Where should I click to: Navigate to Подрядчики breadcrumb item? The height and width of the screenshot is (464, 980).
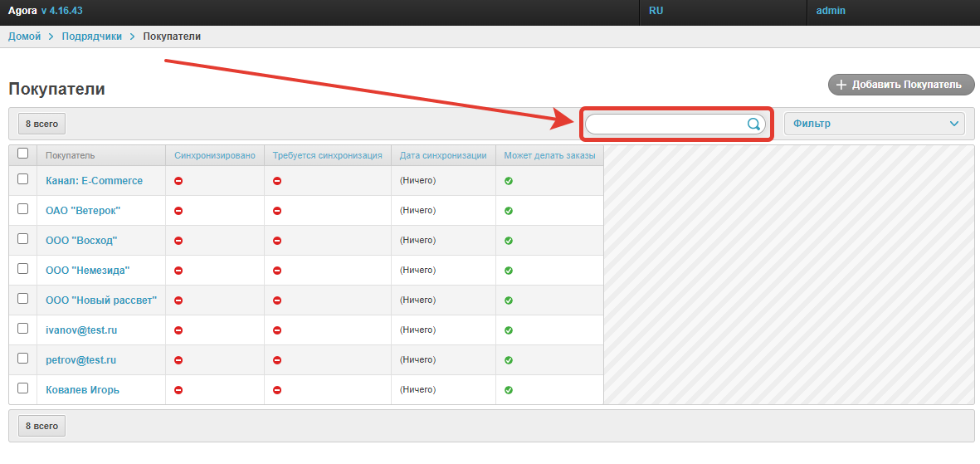[91, 37]
